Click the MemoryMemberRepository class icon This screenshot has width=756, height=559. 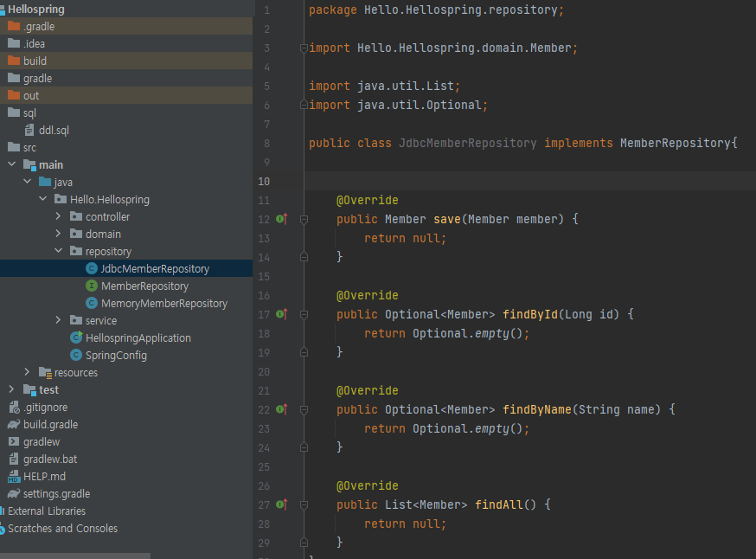pos(92,304)
